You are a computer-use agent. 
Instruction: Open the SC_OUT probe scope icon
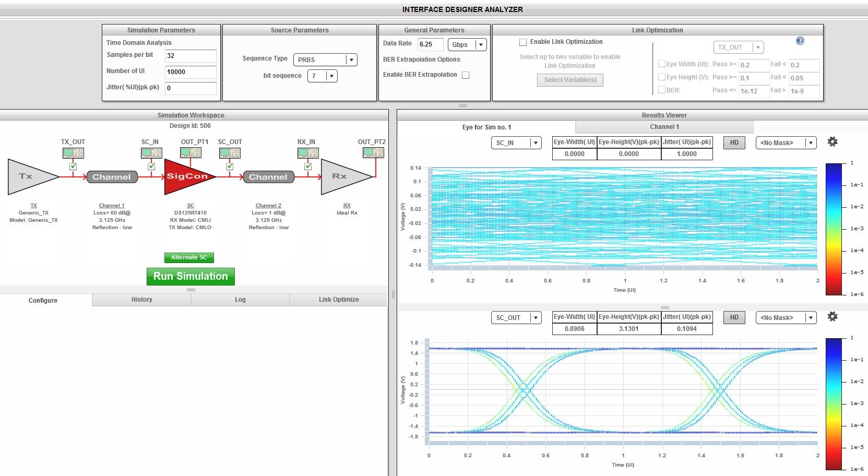(x=230, y=153)
